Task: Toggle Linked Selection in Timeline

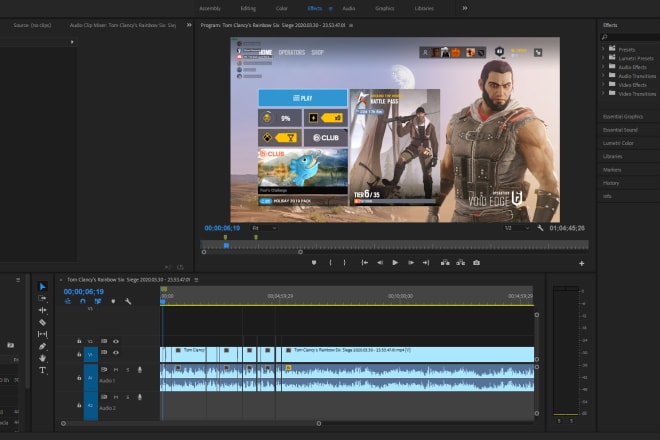Action: click(x=98, y=301)
